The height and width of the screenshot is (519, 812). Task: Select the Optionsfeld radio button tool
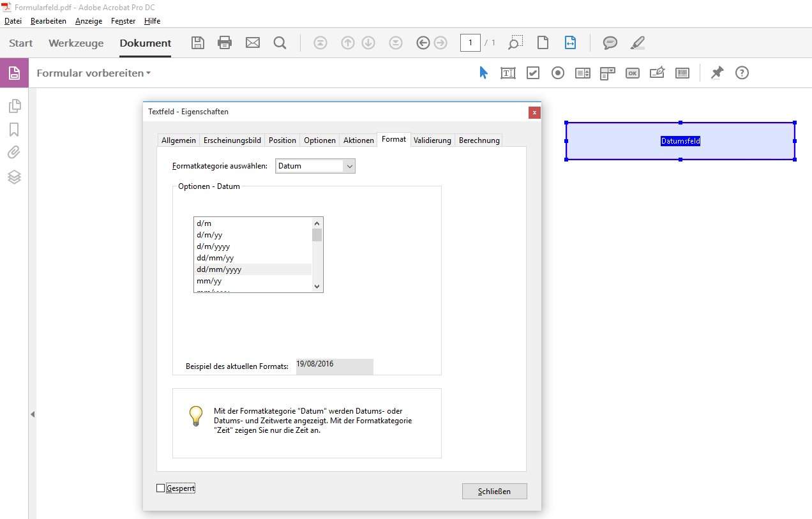pos(557,73)
